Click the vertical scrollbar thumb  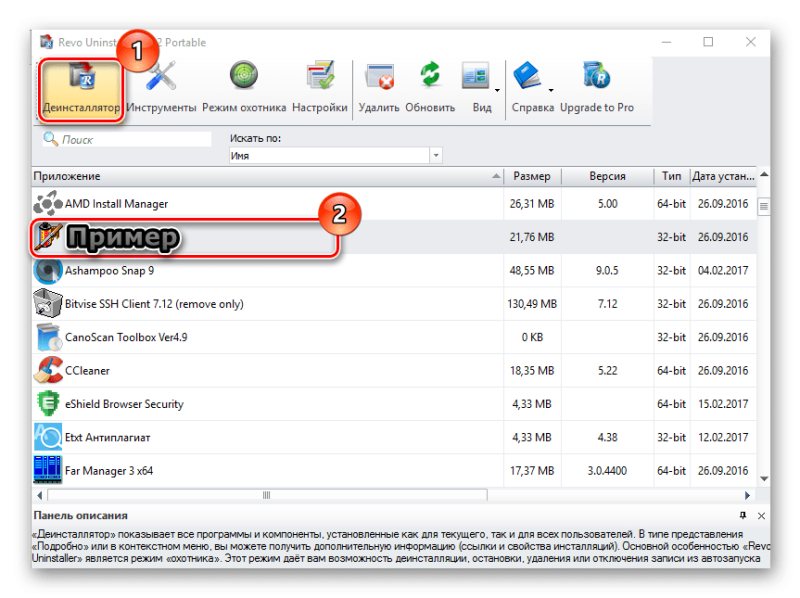(764, 206)
